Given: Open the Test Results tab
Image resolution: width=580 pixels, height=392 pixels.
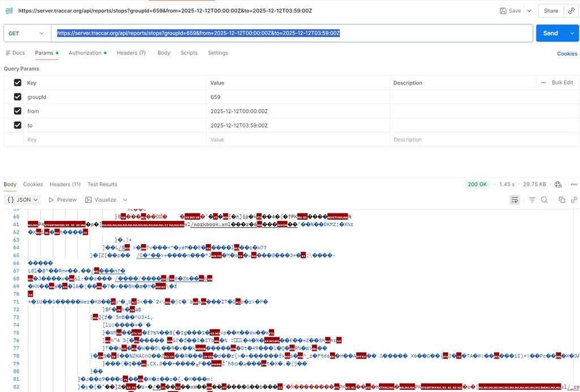Looking at the screenshot, I should [102, 184].
